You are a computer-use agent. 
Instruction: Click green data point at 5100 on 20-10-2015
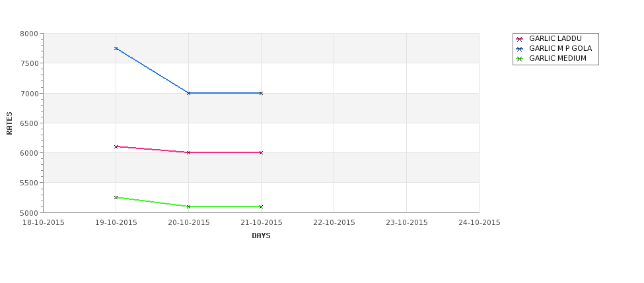(188, 206)
